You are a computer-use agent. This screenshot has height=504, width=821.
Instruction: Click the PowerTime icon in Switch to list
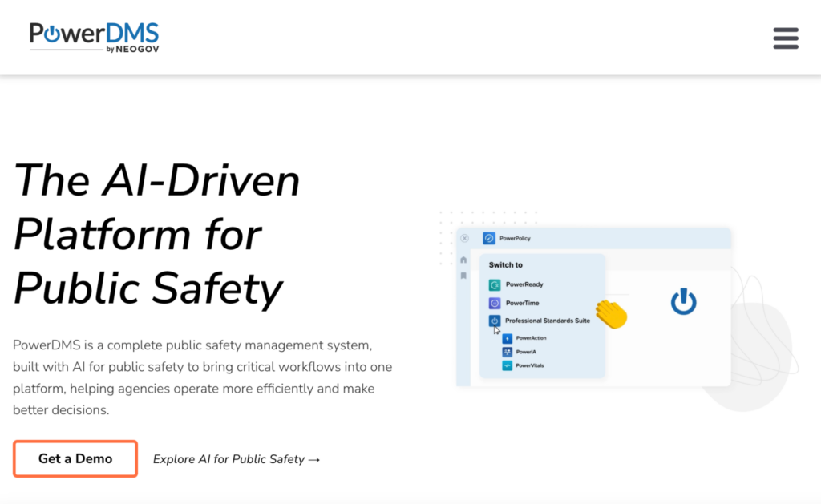[494, 303]
